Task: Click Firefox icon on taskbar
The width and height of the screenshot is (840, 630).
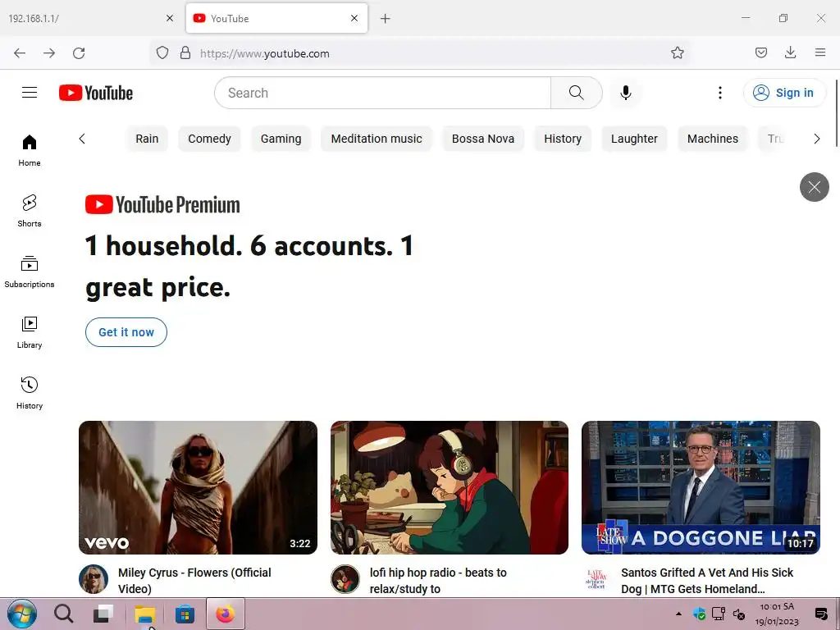Action: coord(226,614)
